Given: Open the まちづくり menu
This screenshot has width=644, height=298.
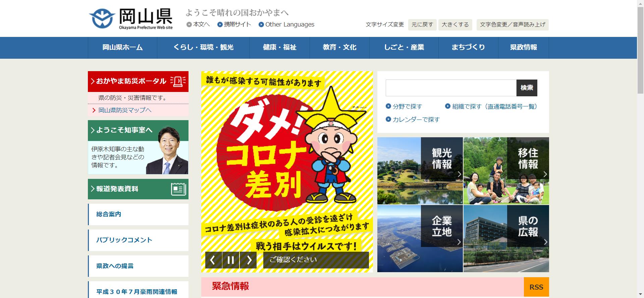Looking at the screenshot, I should pos(468,48).
